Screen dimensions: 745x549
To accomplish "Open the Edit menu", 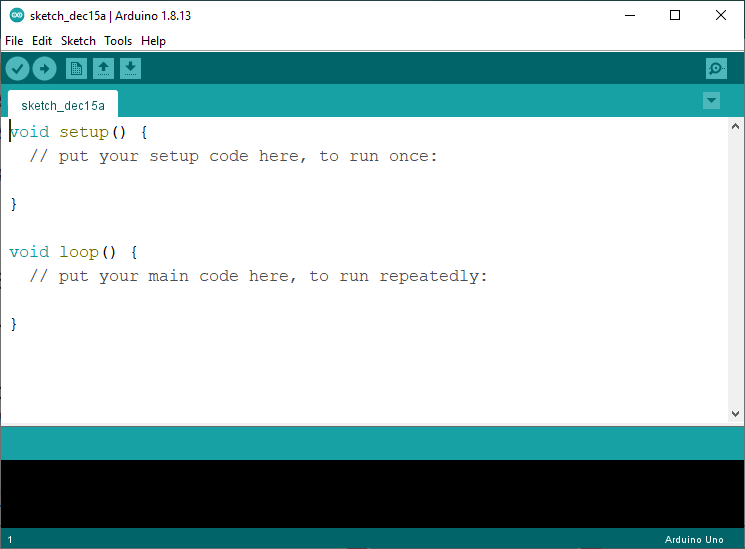I will [42, 41].
